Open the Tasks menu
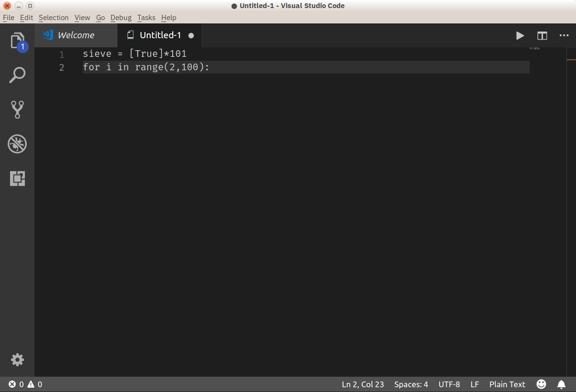This screenshot has width=576, height=392. 146,18
